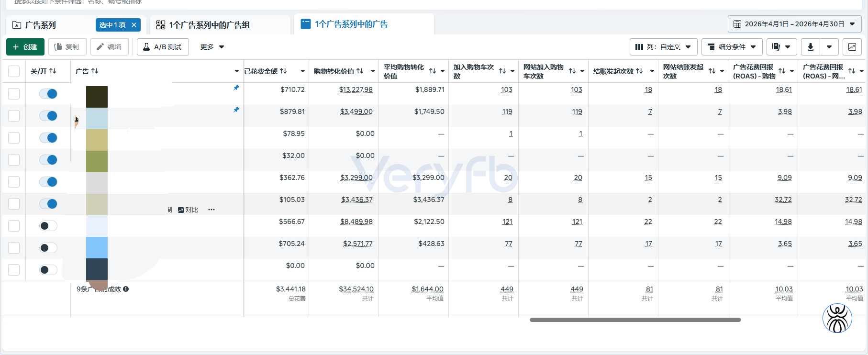The height and width of the screenshot is (355, 868).
Task: Open the three-dot more options in row
Action: pos(211,210)
